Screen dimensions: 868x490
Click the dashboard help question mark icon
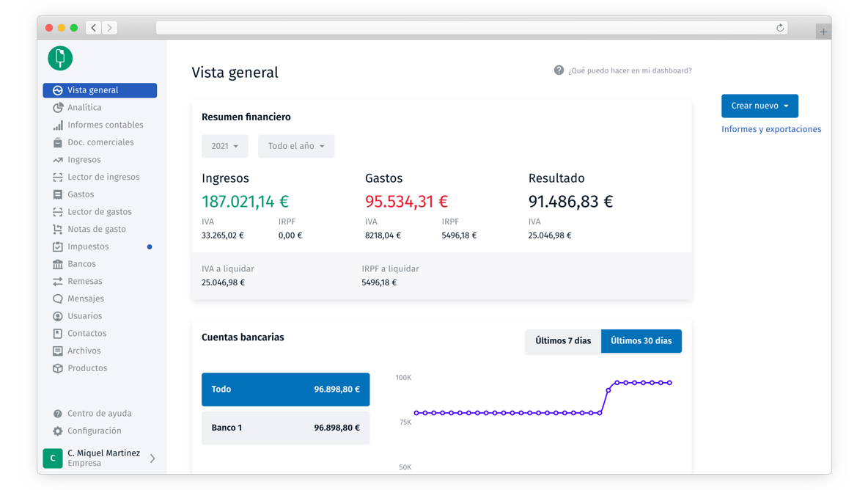(x=559, y=70)
